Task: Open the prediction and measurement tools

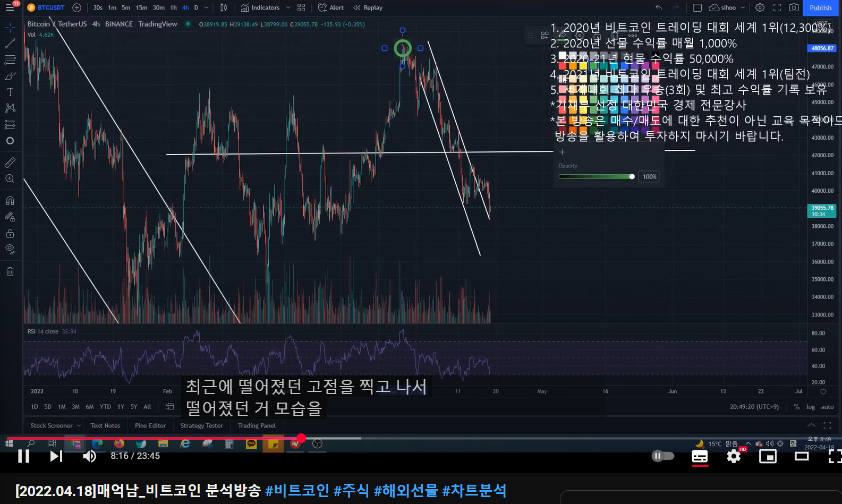Action: tap(10, 125)
